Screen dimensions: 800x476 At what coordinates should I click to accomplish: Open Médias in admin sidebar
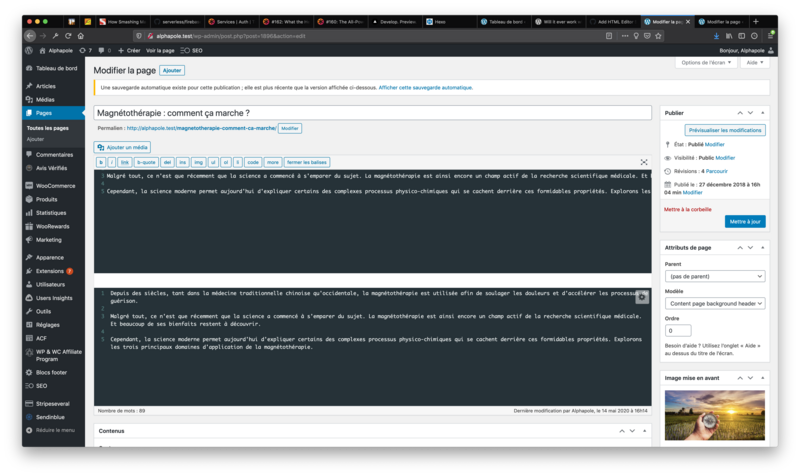(x=54, y=99)
